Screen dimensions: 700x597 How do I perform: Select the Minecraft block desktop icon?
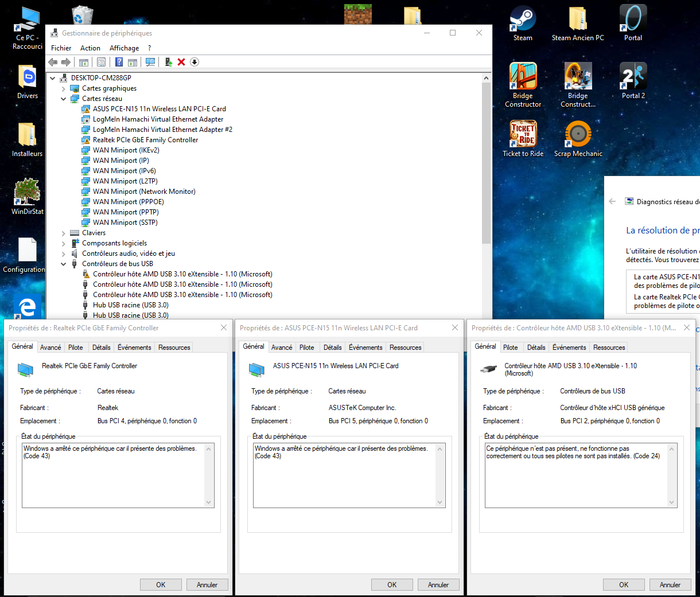[x=358, y=14]
